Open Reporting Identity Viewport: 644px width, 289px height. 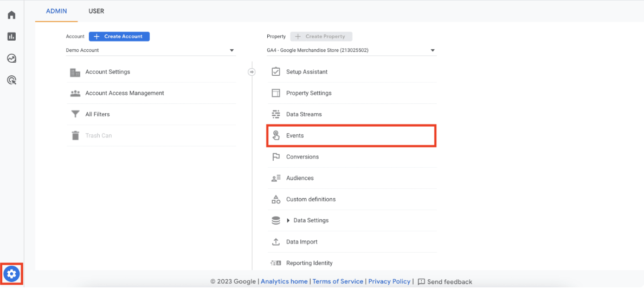tap(310, 263)
